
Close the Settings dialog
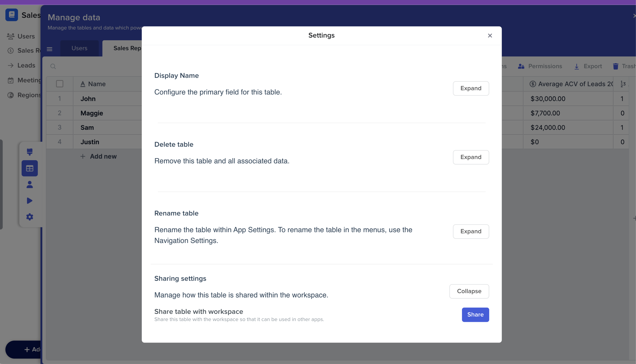490,36
